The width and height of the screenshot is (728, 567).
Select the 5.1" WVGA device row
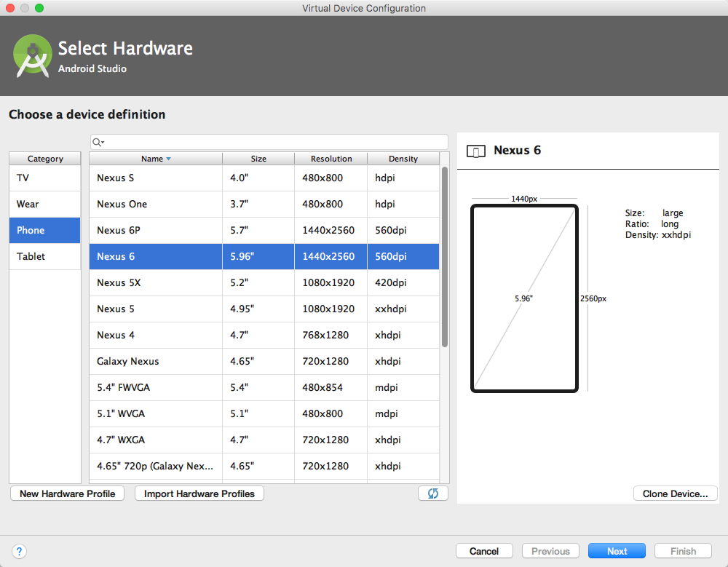pos(264,413)
